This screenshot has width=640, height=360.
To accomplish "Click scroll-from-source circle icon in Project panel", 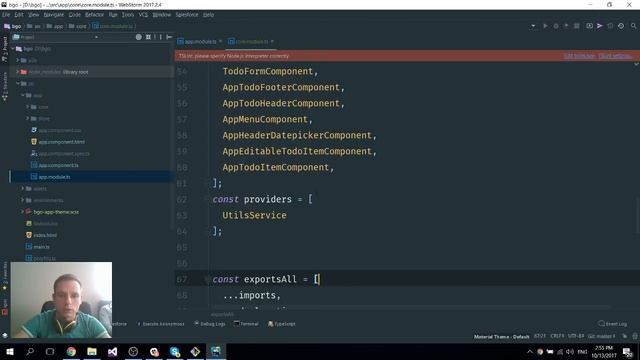I will 139,37.
